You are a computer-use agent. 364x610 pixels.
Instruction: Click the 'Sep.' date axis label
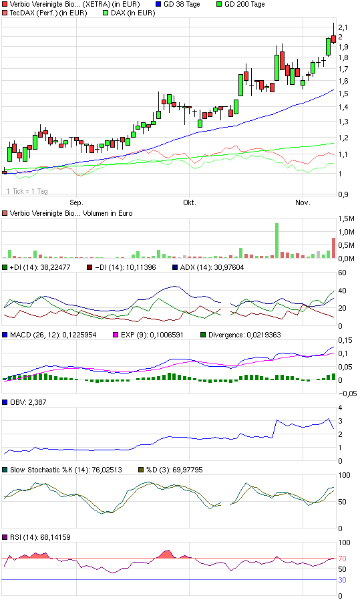[x=76, y=202]
